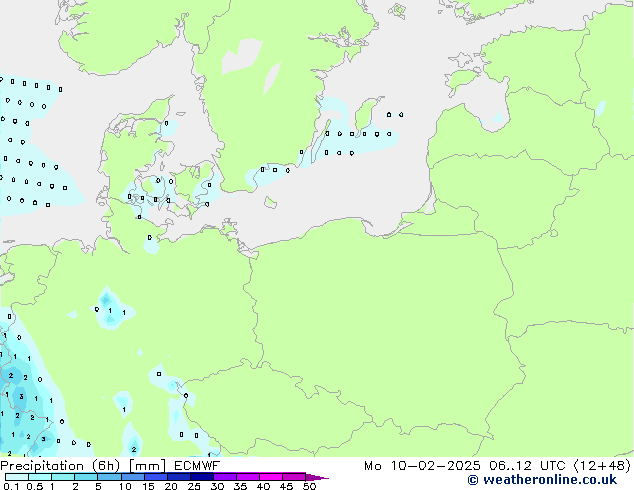Click the legend label '35'
Viewport: 634px width, 490px height.
click(x=240, y=486)
